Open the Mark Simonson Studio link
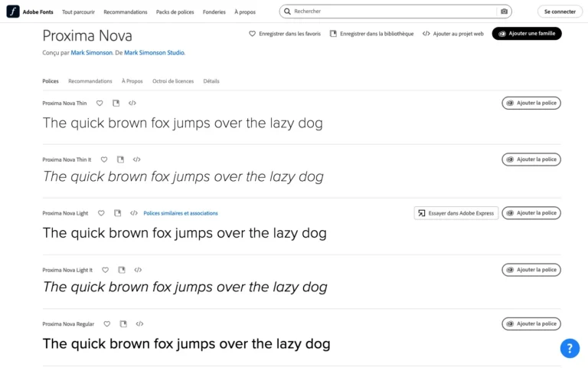 coord(154,53)
